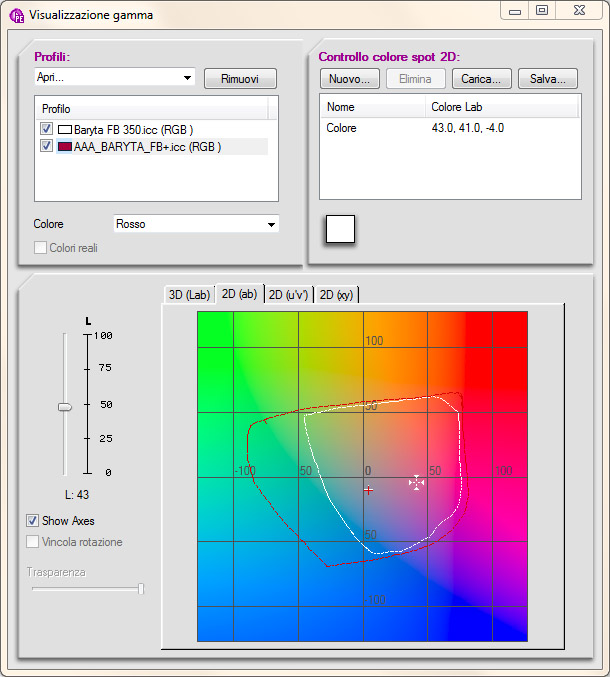Uncheck the AAA_BARYTA_FB+.icc profile checkbox
610x677 pixels.
pyautogui.click(x=46, y=146)
